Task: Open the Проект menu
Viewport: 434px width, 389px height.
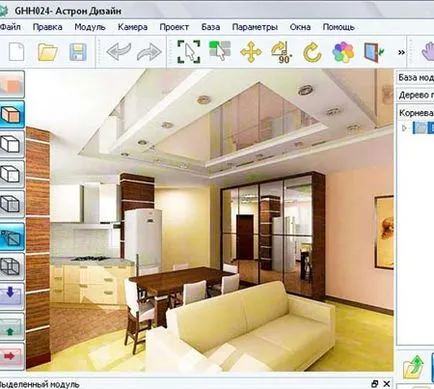Action: point(174,27)
